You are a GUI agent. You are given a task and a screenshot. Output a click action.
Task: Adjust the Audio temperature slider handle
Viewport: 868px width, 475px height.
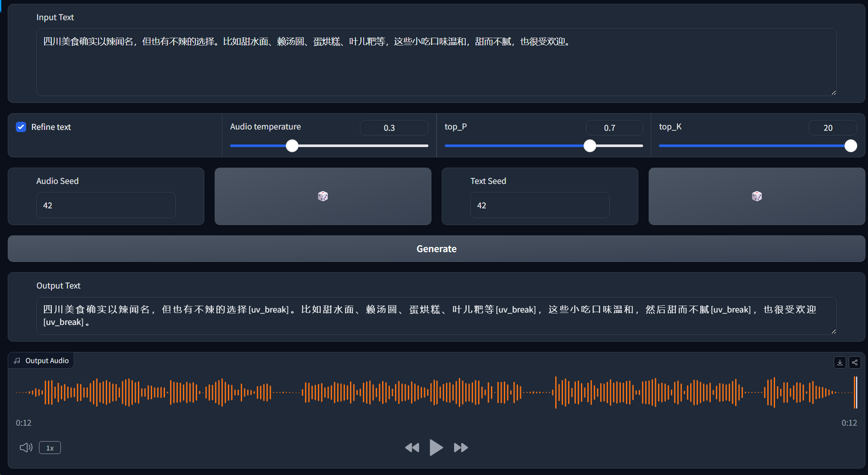point(292,146)
